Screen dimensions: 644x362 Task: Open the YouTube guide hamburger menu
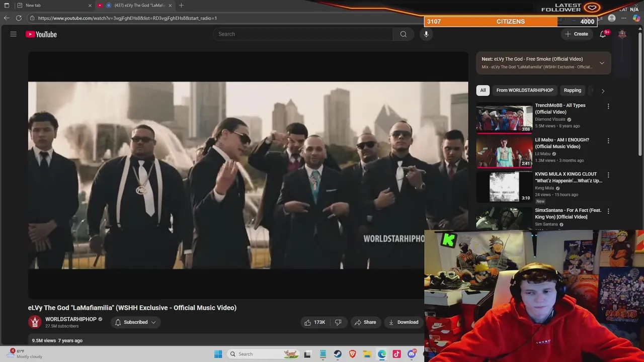14,34
